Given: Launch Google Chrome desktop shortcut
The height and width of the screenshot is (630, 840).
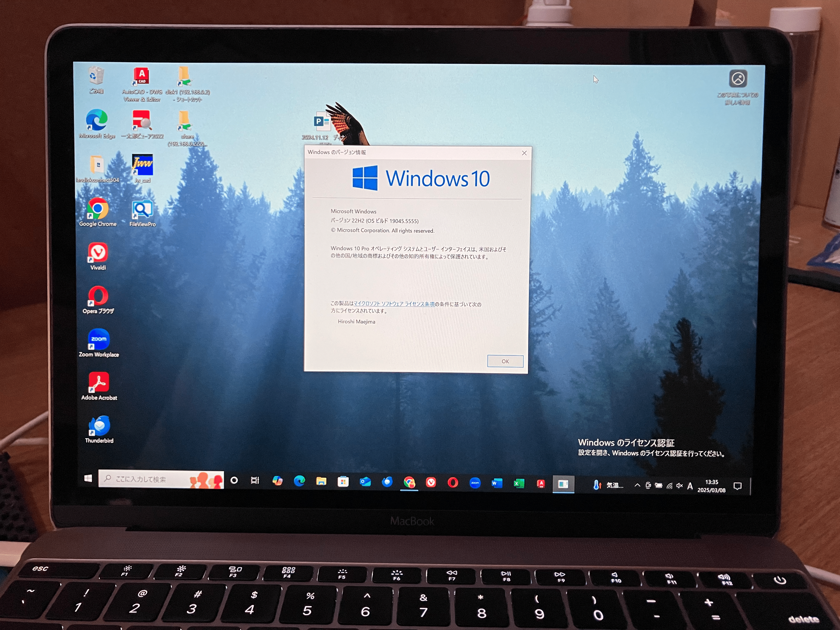Looking at the screenshot, I should (x=97, y=212).
